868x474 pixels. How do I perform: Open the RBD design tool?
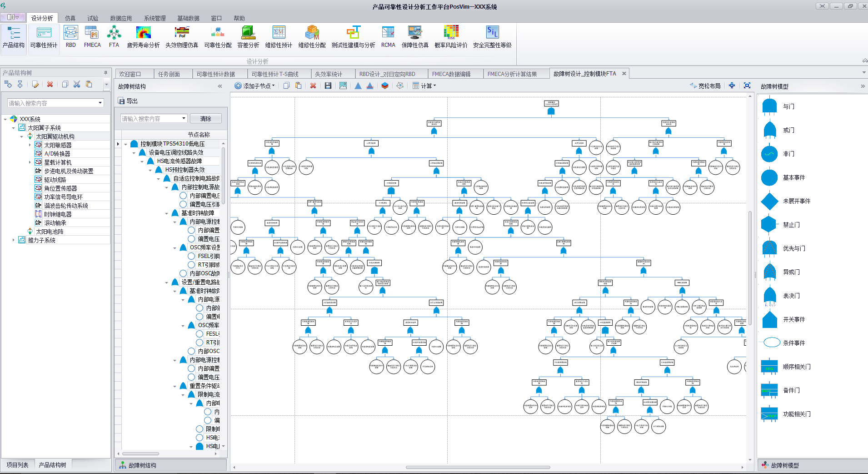click(71, 37)
